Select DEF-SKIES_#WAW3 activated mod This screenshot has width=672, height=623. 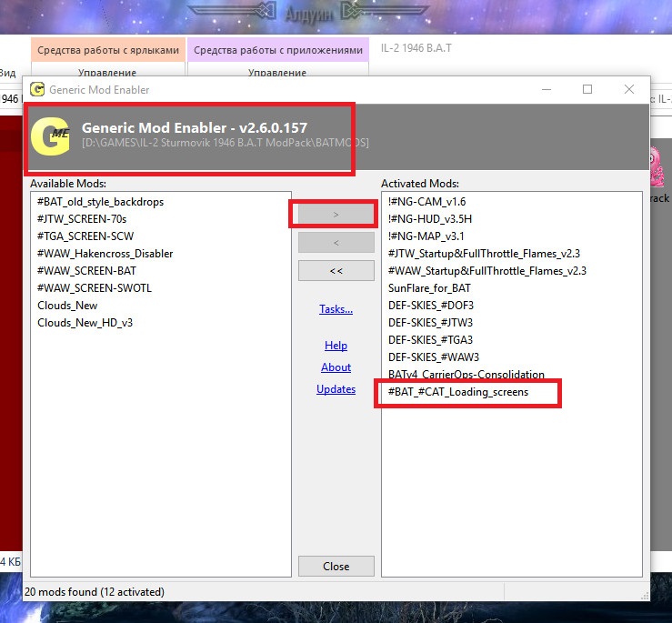(434, 357)
